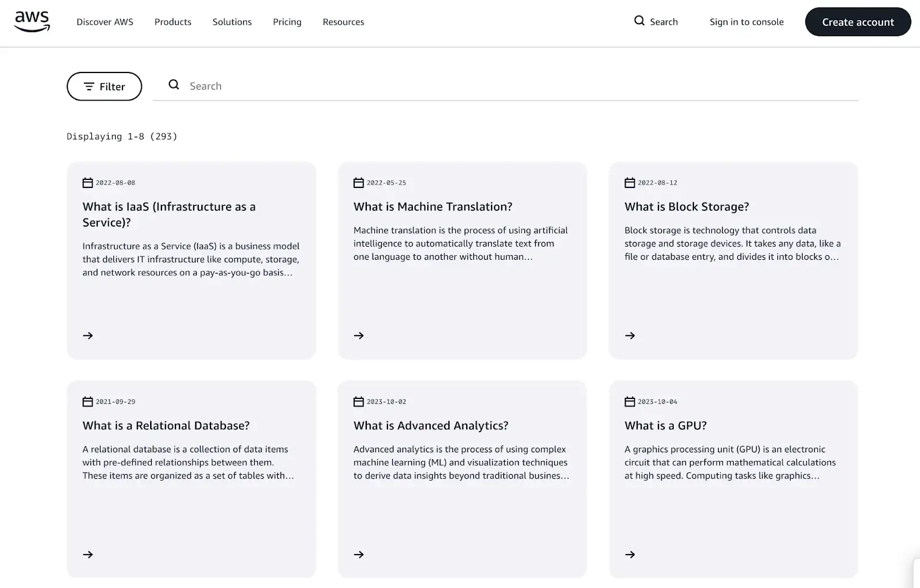Click the date text 2023-10-04

coord(657,402)
